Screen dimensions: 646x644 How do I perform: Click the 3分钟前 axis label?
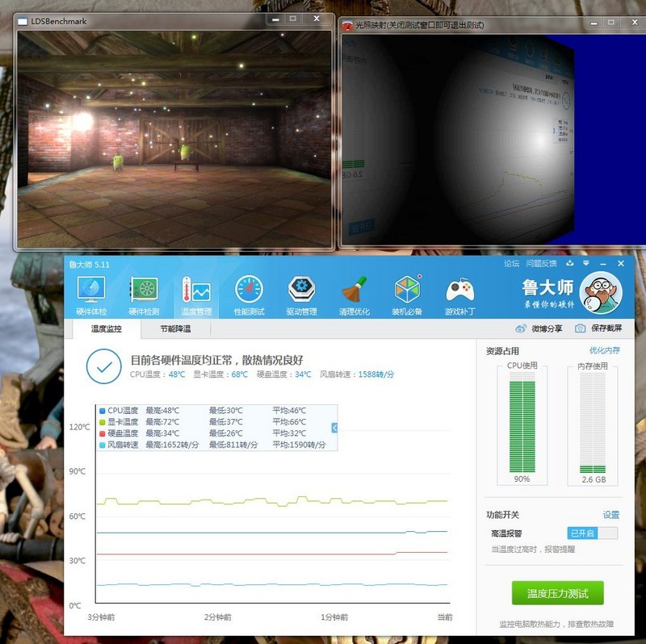(x=101, y=617)
